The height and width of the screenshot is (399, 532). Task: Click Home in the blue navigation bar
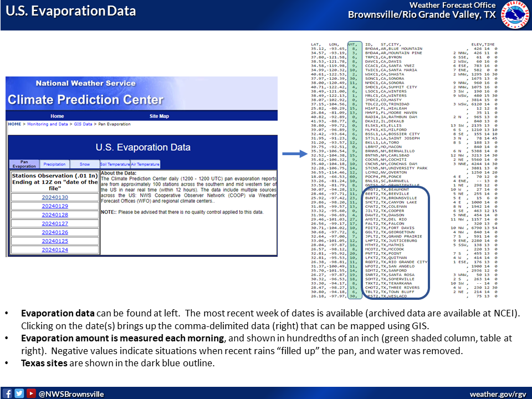57,116
